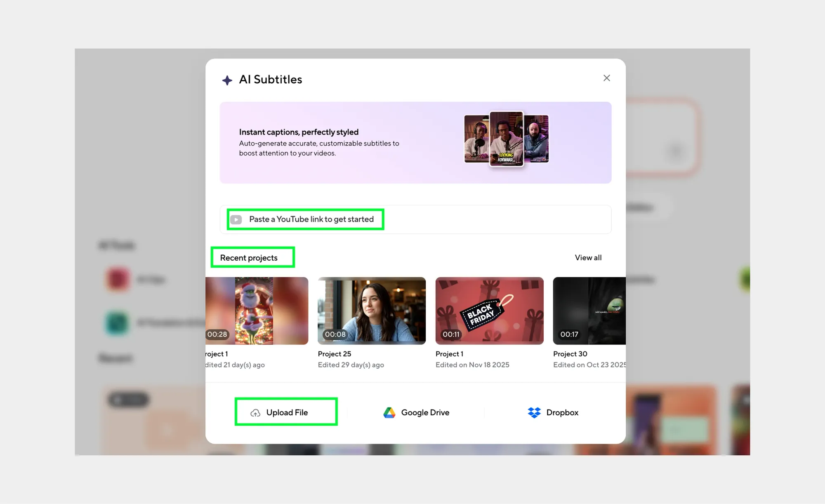Click the 00:08 duration badge
825x504 pixels.
tap(335, 334)
